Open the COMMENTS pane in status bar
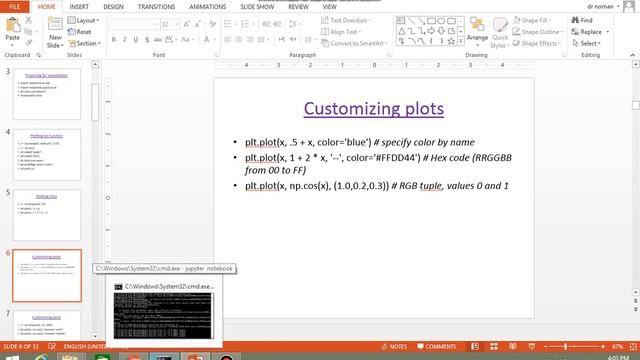This screenshot has height=360, width=640. pos(436,347)
